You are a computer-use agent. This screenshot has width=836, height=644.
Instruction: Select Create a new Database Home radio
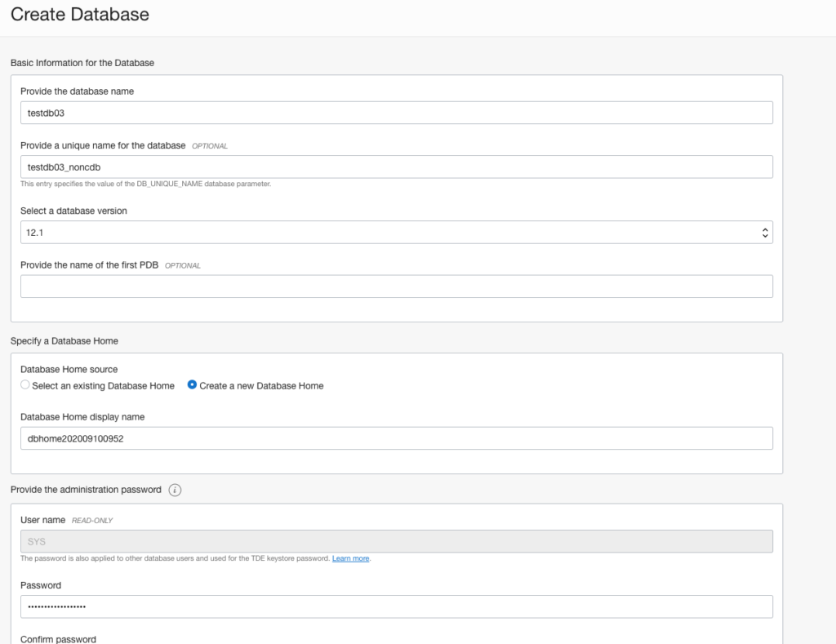193,385
